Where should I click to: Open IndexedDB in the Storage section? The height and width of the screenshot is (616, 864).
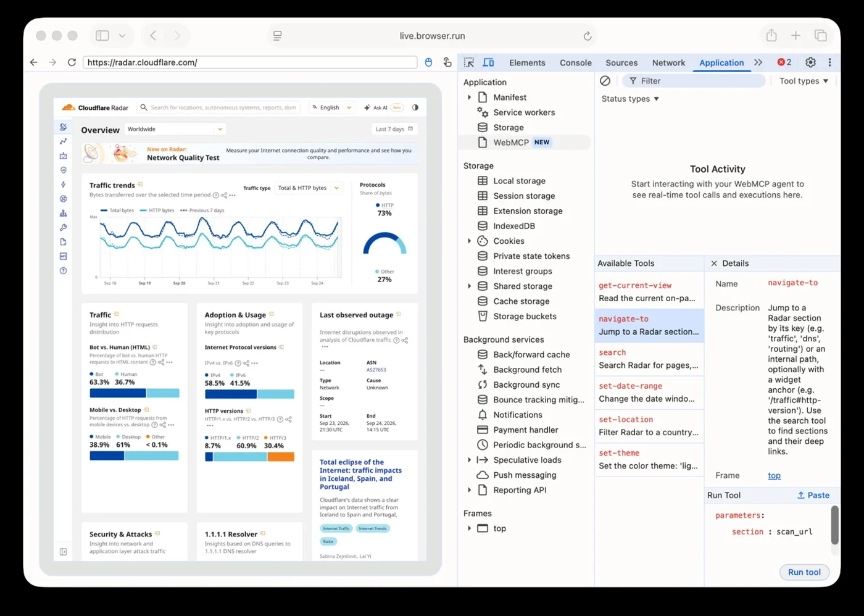click(x=514, y=226)
